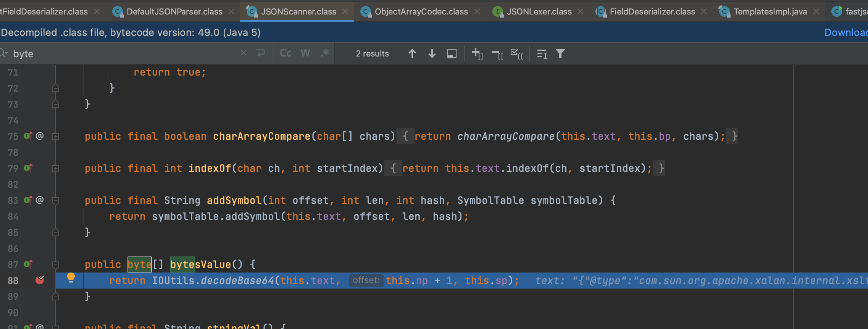
Task: Toggle Match Case (Cc) search option
Action: (x=286, y=53)
